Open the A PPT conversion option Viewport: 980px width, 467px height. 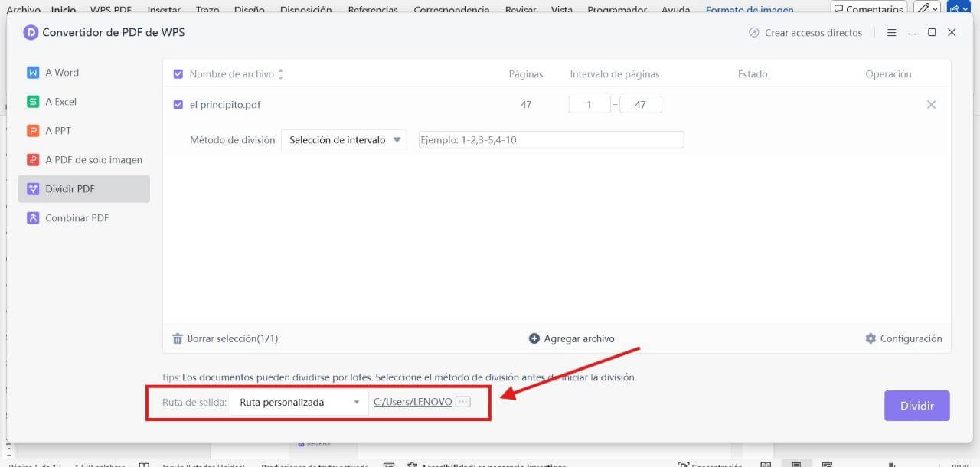(33, 131)
